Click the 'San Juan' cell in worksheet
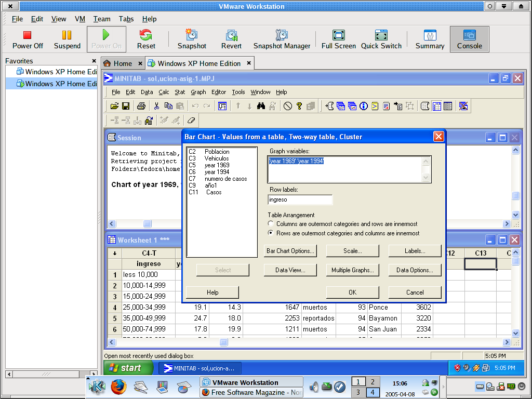Viewport: 532px width, 399px height. coord(384,329)
